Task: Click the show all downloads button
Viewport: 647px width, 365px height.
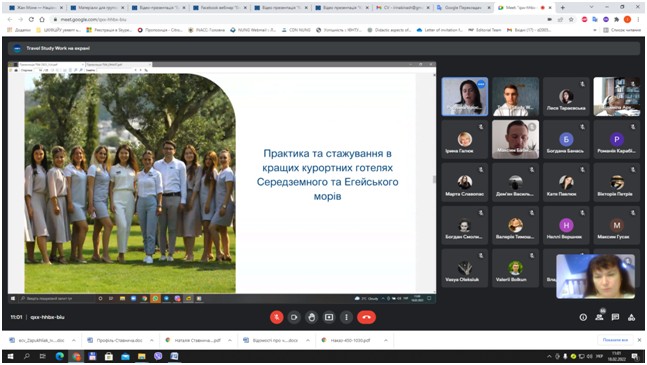Action: (x=615, y=340)
